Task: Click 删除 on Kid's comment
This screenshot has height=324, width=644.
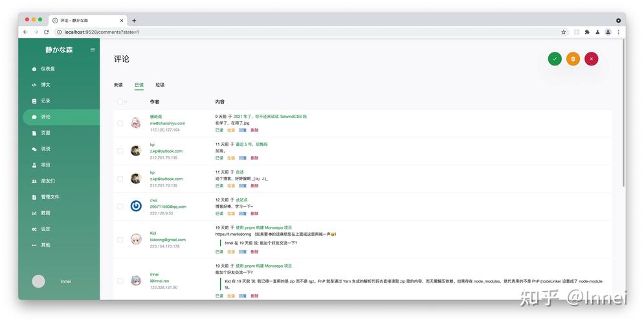Action: (254, 251)
